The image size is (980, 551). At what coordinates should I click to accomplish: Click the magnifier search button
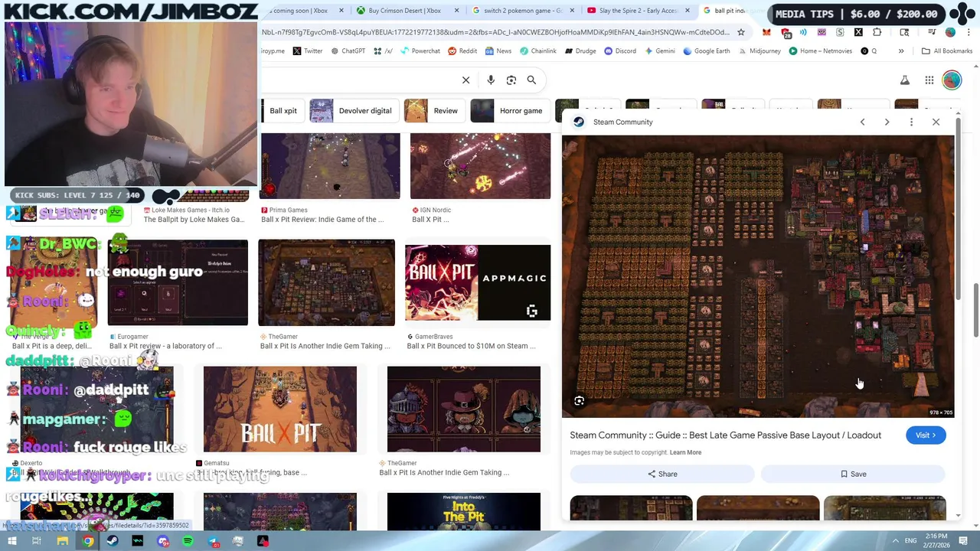point(531,80)
